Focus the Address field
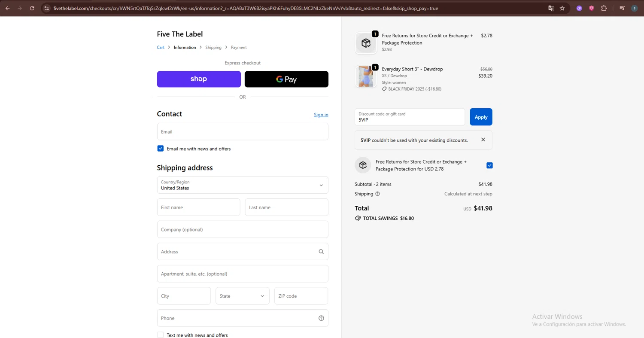Image resolution: width=644 pixels, height=338 pixels. tap(243, 252)
